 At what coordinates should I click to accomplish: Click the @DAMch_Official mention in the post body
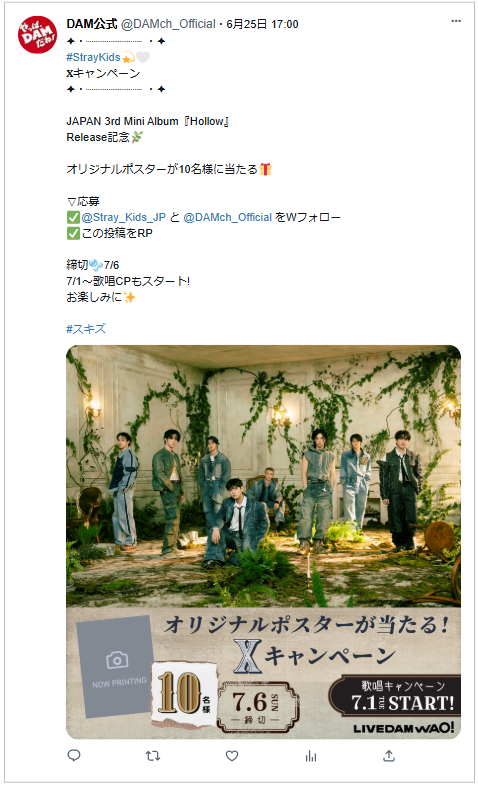pyautogui.click(x=227, y=217)
